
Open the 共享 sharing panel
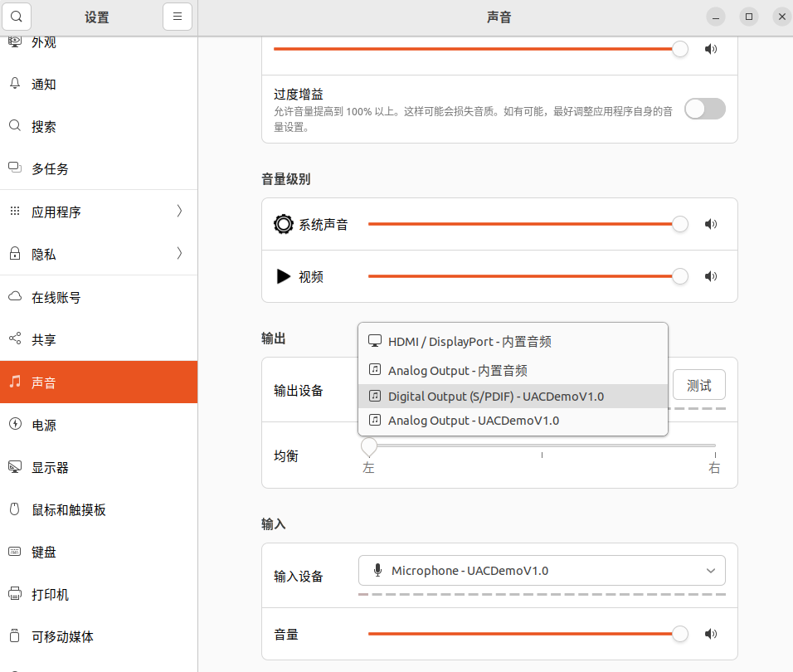tap(99, 339)
